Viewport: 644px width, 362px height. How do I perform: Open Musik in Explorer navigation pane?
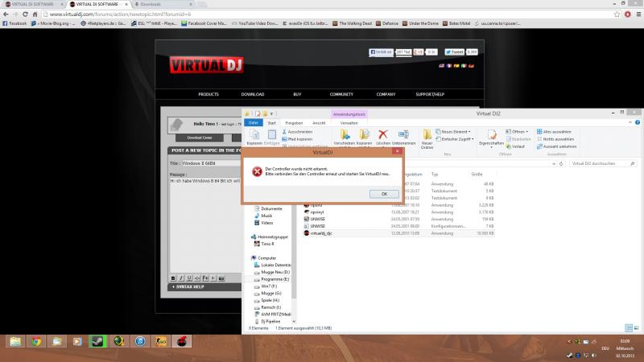coord(266,216)
